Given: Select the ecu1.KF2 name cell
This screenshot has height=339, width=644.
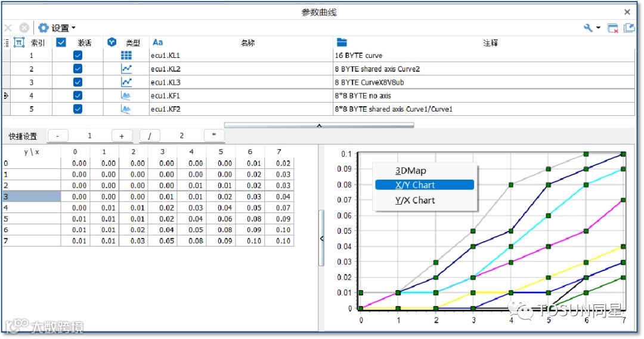Looking at the screenshot, I should pos(241,109).
